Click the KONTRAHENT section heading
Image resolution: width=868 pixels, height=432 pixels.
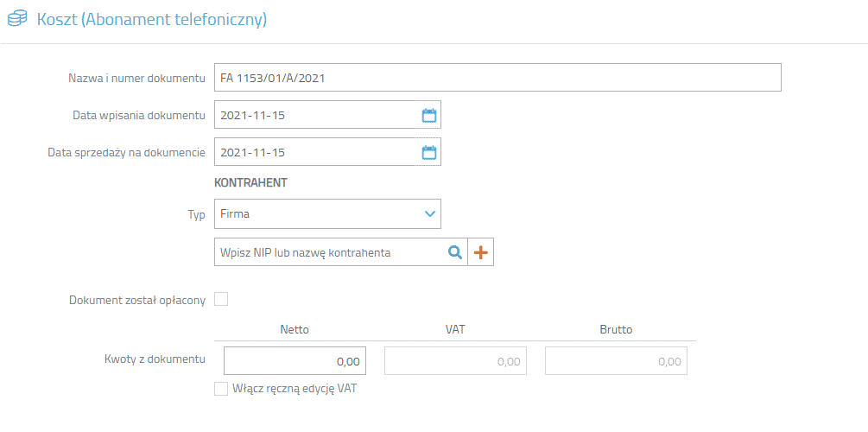click(250, 183)
